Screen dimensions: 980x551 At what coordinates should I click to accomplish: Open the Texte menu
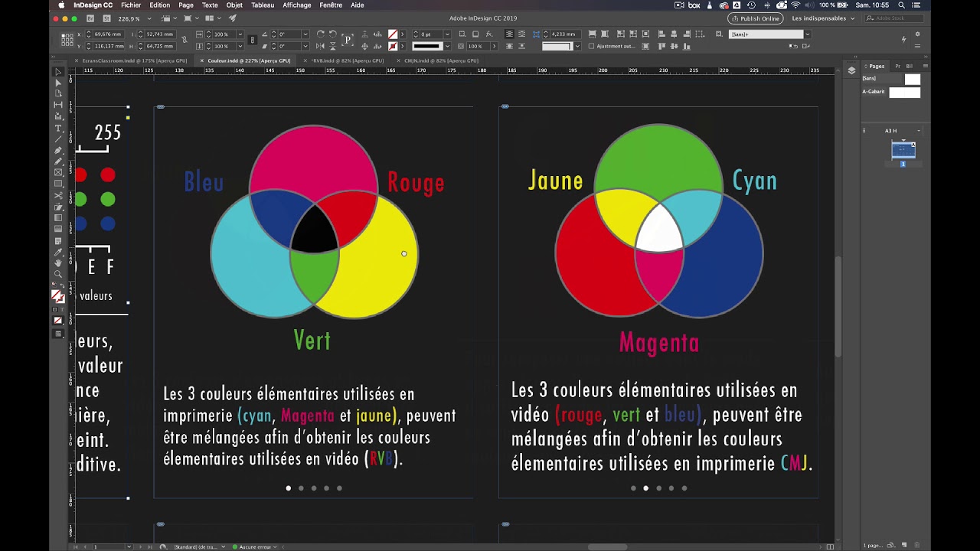(210, 5)
